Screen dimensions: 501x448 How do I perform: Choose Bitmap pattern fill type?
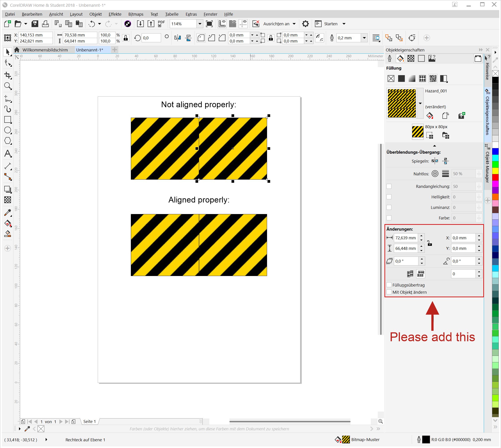[433, 79]
